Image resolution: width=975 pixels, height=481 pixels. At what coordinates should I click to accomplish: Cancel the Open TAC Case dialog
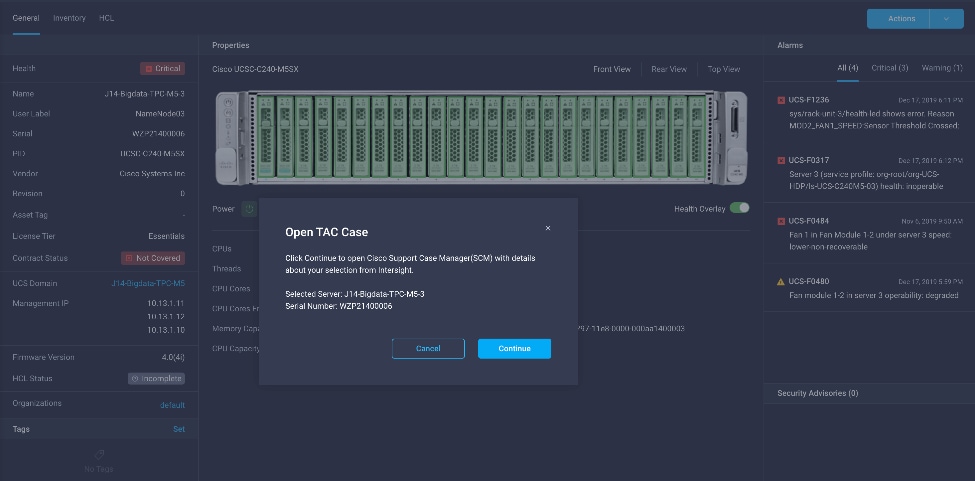[428, 348]
